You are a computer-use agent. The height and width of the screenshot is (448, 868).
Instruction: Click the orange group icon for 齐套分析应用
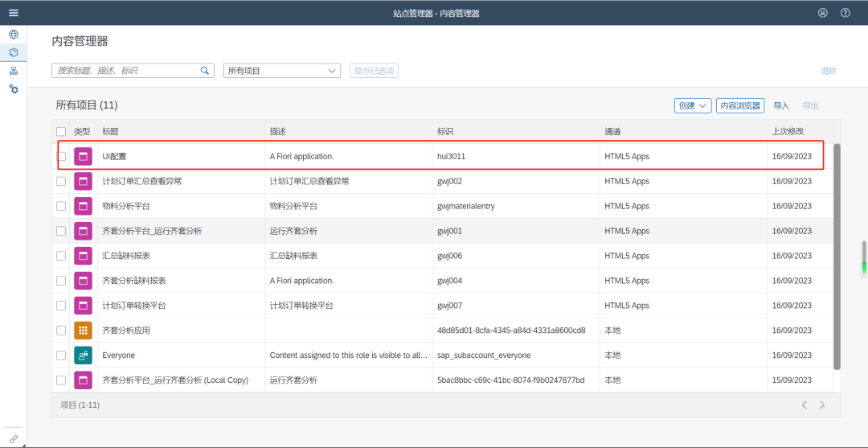tap(83, 331)
